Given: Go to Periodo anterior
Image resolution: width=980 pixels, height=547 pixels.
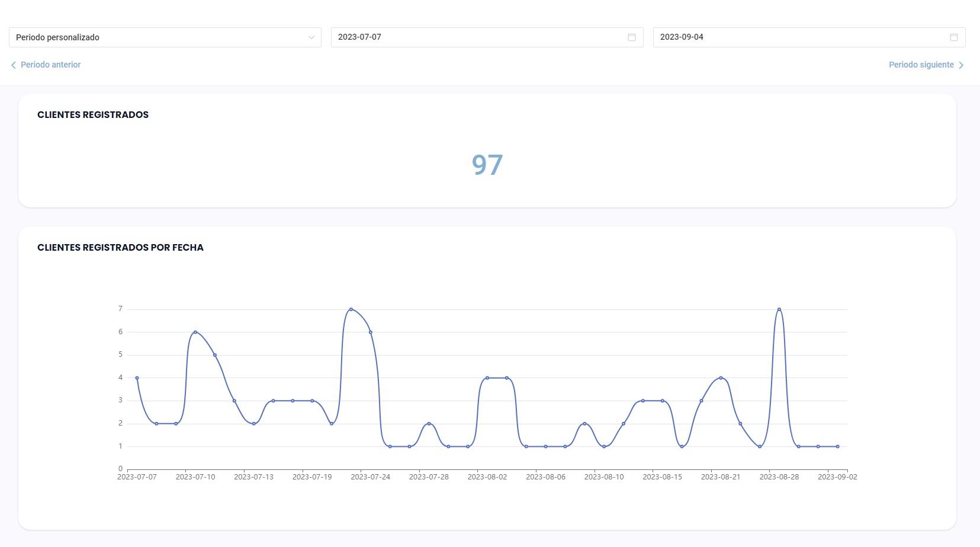Looking at the screenshot, I should pos(50,65).
